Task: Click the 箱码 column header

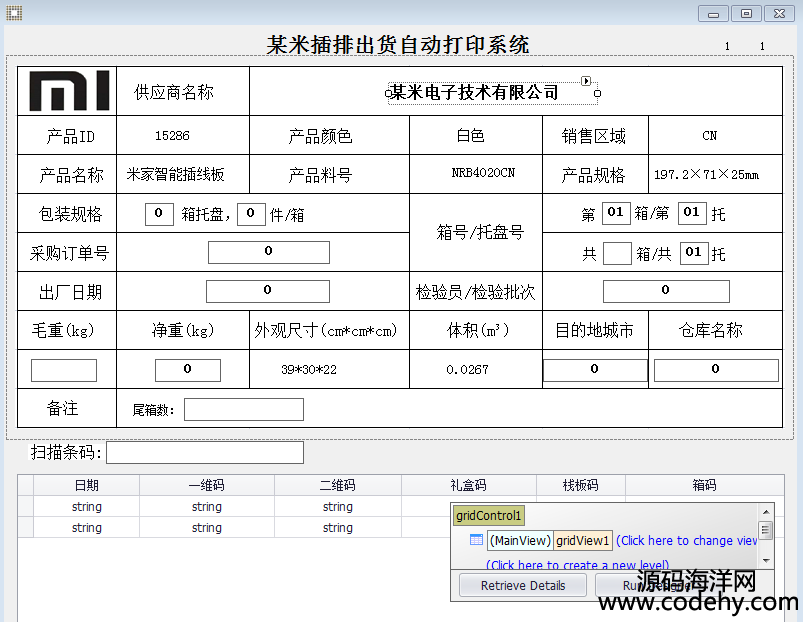Action: click(x=705, y=485)
